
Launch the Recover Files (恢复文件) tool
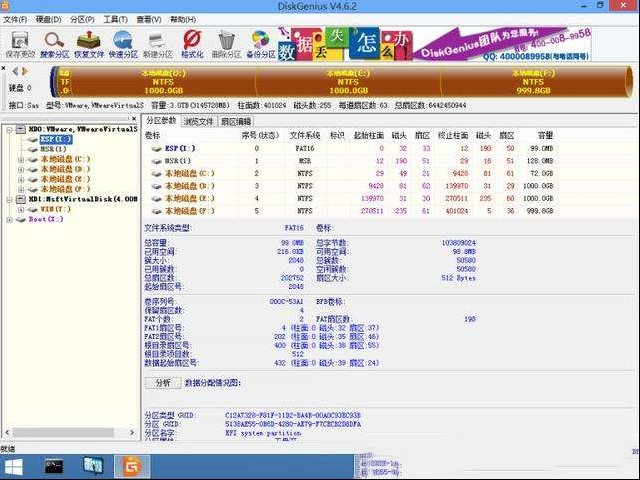pyautogui.click(x=89, y=44)
